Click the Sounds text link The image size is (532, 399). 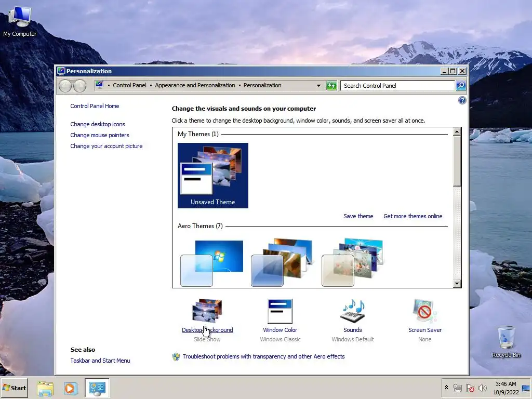tap(353, 330)
